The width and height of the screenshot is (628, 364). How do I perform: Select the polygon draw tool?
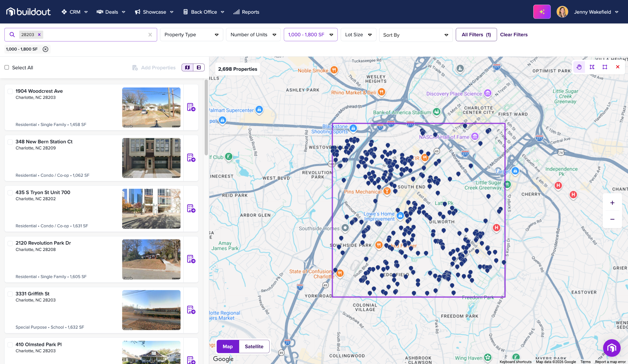point(592,67)
